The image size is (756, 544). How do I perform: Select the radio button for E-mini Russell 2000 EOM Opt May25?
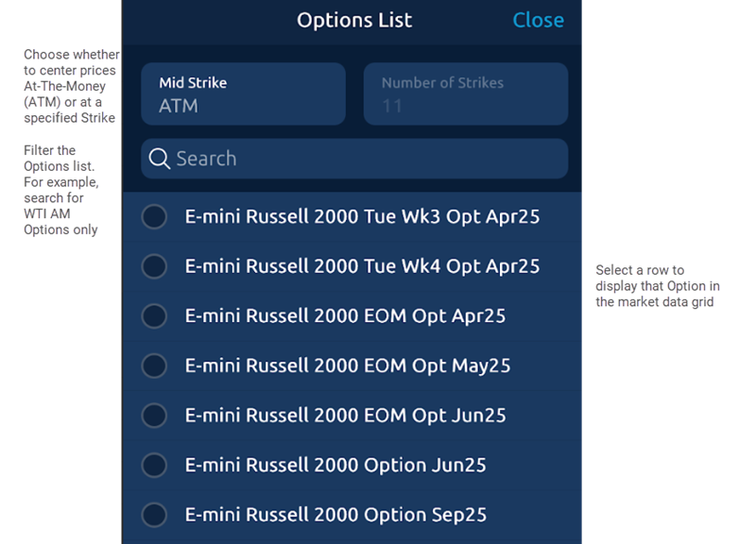[154, 365]
